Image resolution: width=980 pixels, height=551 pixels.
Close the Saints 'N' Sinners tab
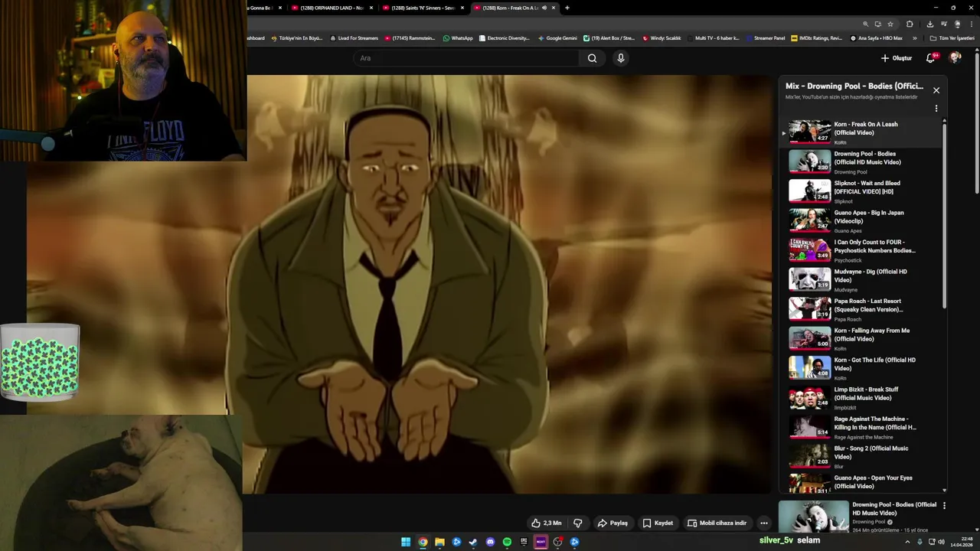[462, 8]
